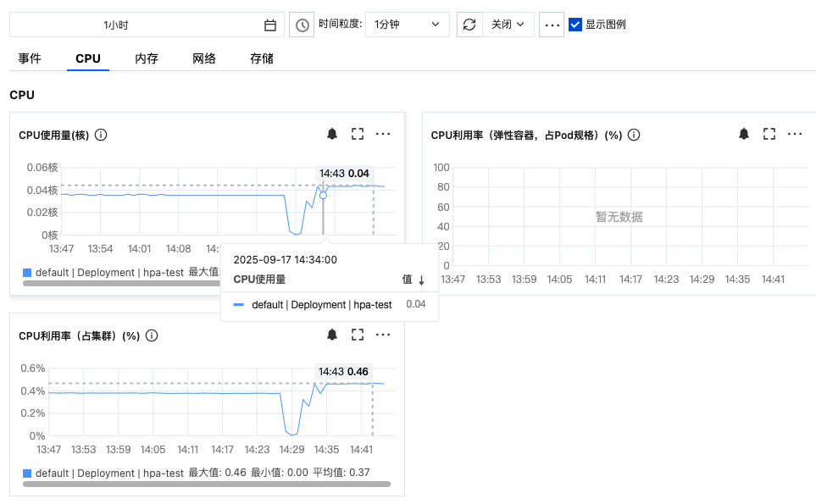Viewport: 816px width, 504px height.
Task: Open the 时间粒度 1分钟 dropdown
Action: click(x=408, y=25)
